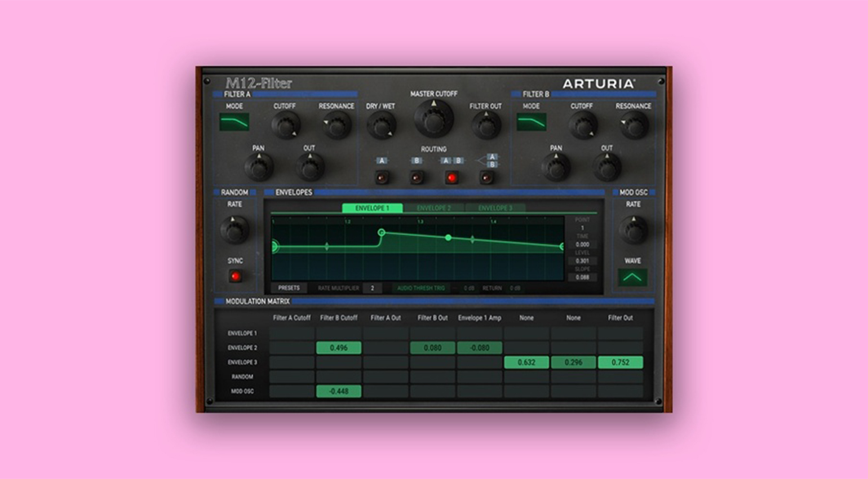Enable parallel A/B routing LED

tap(486, 178)
